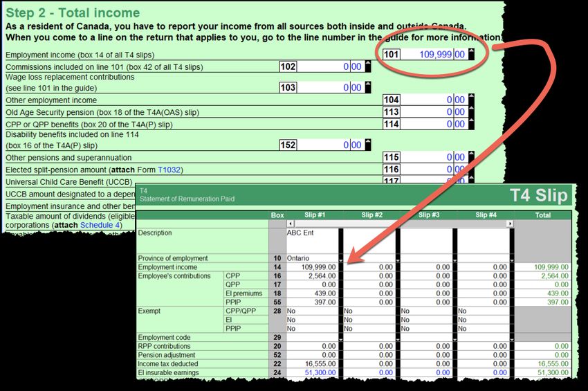Image resolution: width=588 pixels, height=391 pixels.
Task: Click Slip #1 RPP contributions 0.00 cell
Action: click(x=312, y=346)
